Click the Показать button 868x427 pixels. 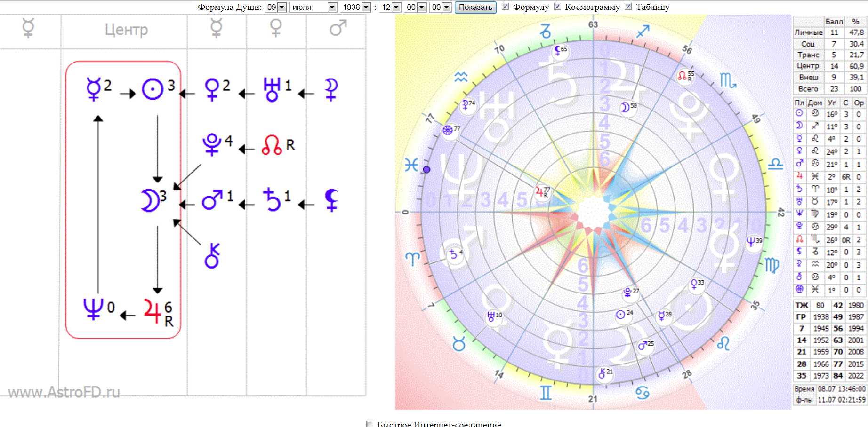(475, 7)
